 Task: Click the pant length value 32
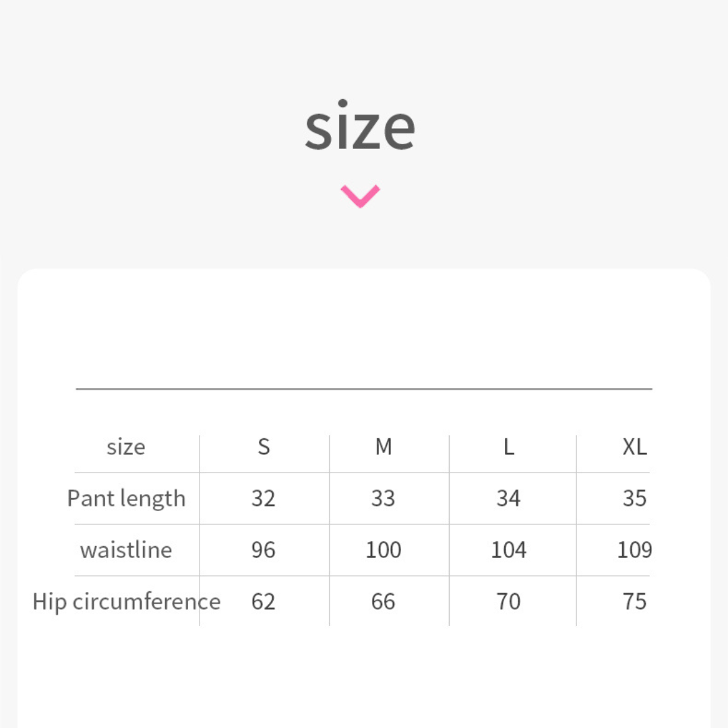click(x=264, y=499)
